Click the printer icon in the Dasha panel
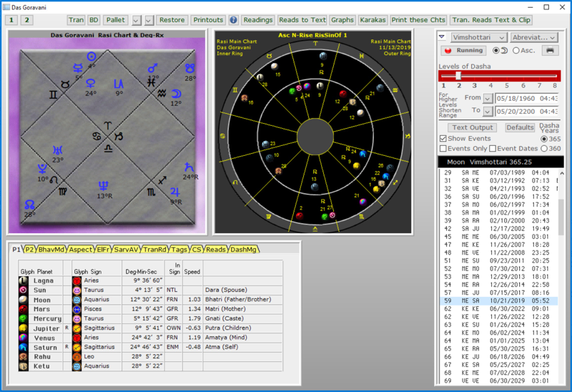Image resolution: width=572 pixels, height=392 pixels. point(549,51)
